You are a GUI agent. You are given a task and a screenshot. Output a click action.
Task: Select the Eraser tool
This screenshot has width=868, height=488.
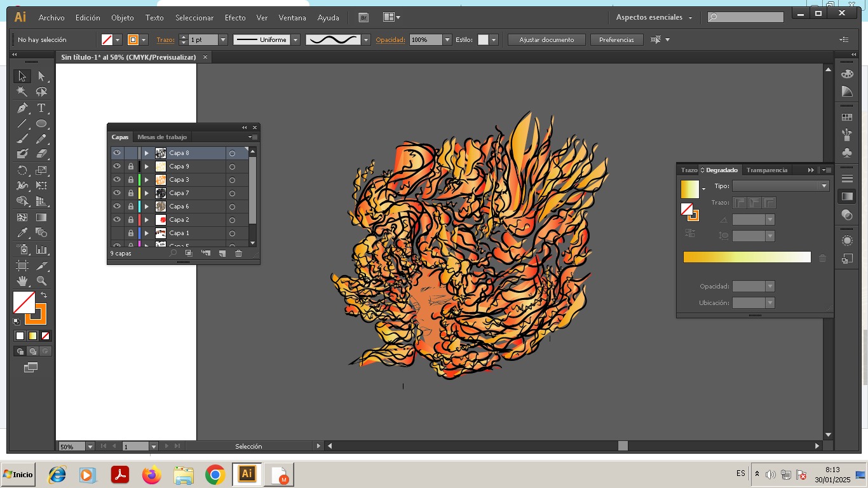41,154
